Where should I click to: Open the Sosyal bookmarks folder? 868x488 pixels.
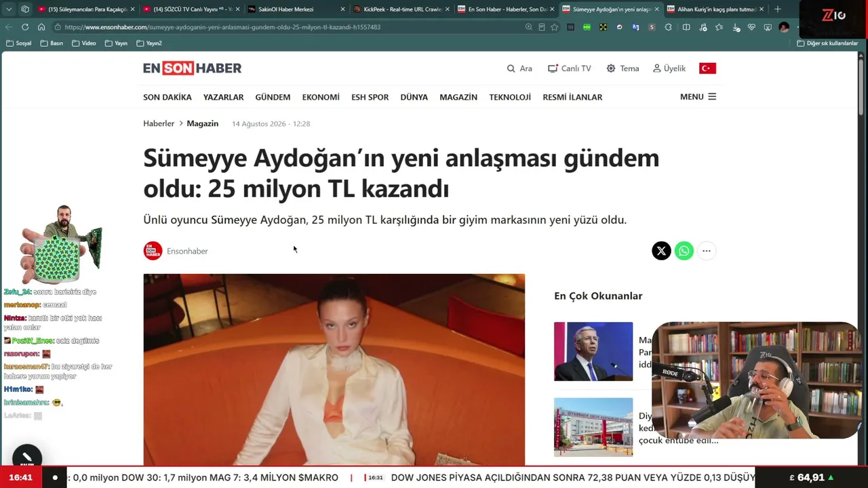[19, 43]
